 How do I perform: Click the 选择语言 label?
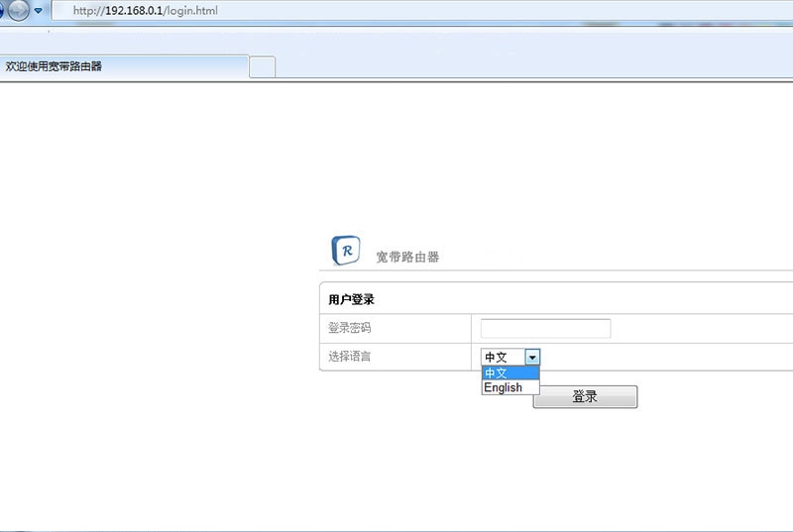350,357
